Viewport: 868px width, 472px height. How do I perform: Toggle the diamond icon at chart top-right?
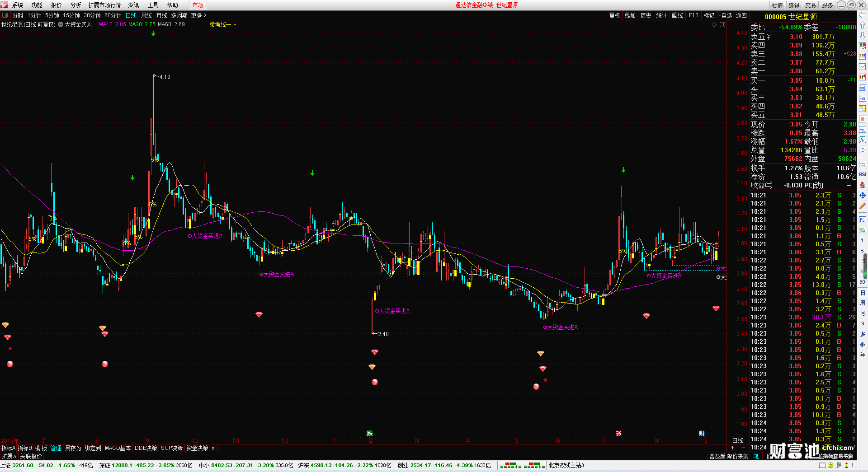(x=714, y=25)
